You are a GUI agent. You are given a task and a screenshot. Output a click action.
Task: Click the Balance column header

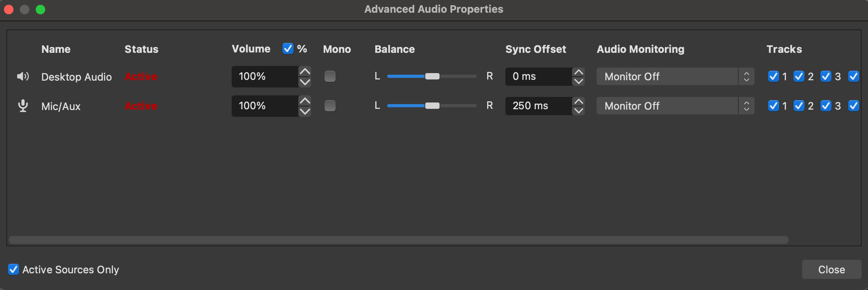pos(395,49)
